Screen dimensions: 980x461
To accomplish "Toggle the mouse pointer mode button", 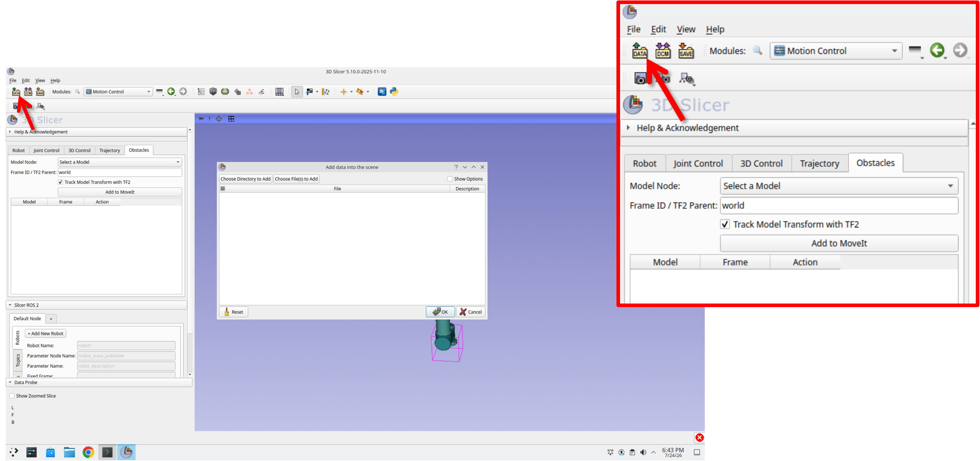I will tap(297, 92).
